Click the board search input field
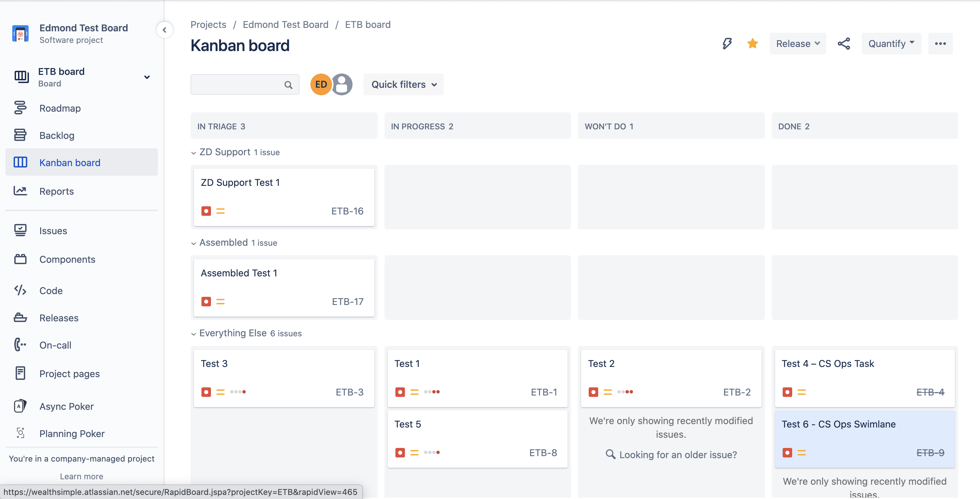980x499 pixels. pyautogui.click(x=245, y=84)
